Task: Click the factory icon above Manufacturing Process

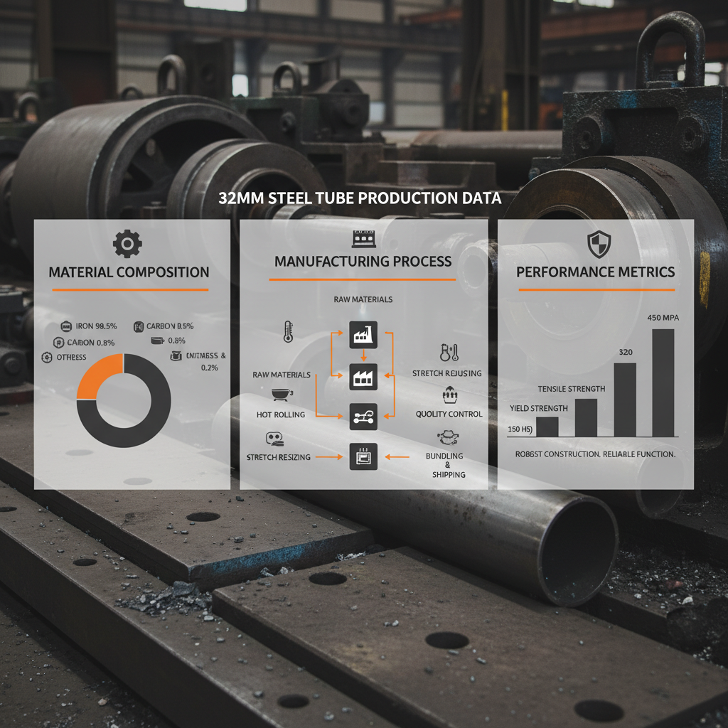Action: [x=364, y=239]
